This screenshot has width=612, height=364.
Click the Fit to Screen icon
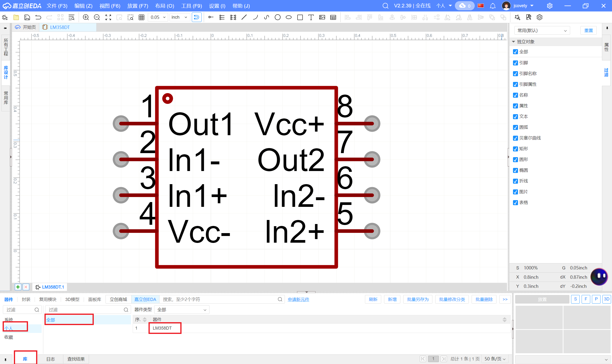click(108, 17)
